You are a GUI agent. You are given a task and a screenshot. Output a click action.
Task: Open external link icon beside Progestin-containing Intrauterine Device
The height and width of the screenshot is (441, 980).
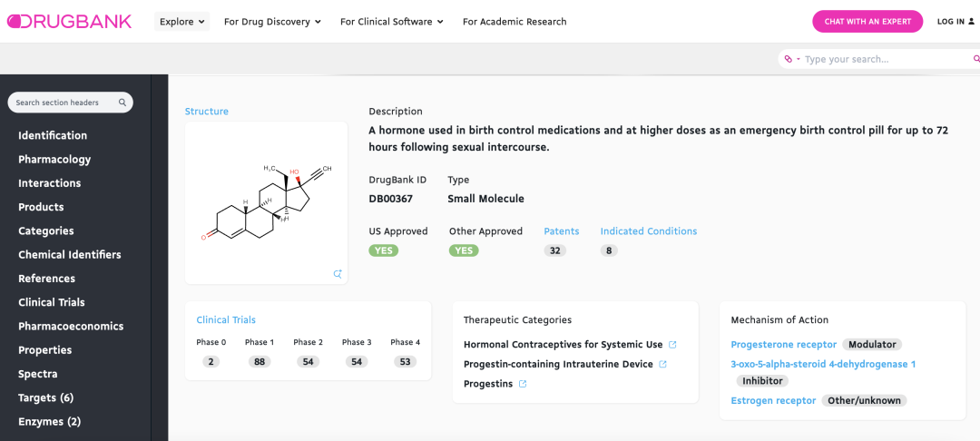pos(662,364)
